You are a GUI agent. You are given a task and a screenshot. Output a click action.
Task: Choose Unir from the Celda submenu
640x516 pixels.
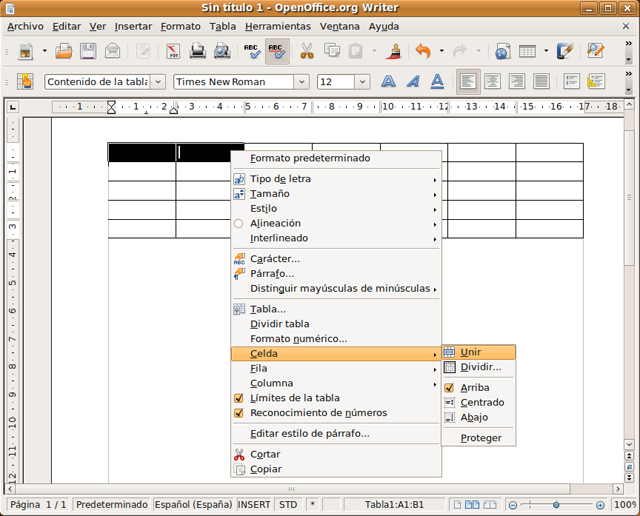[x=471, y=352]
